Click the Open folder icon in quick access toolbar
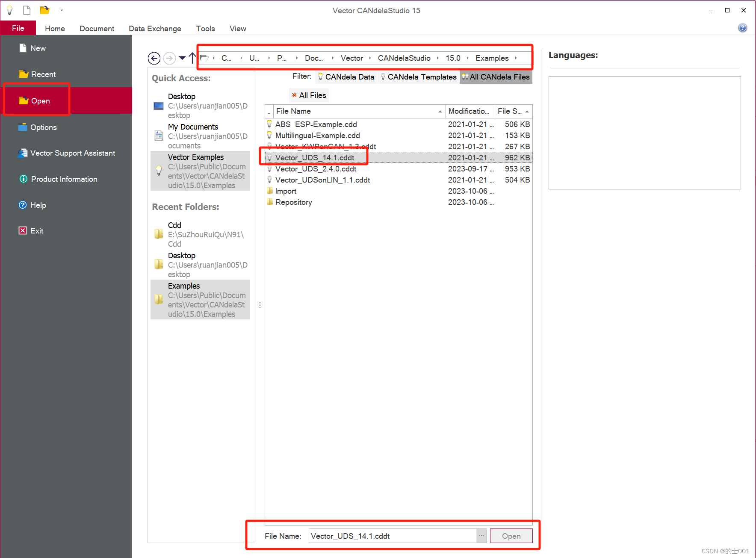 (44, 10)
